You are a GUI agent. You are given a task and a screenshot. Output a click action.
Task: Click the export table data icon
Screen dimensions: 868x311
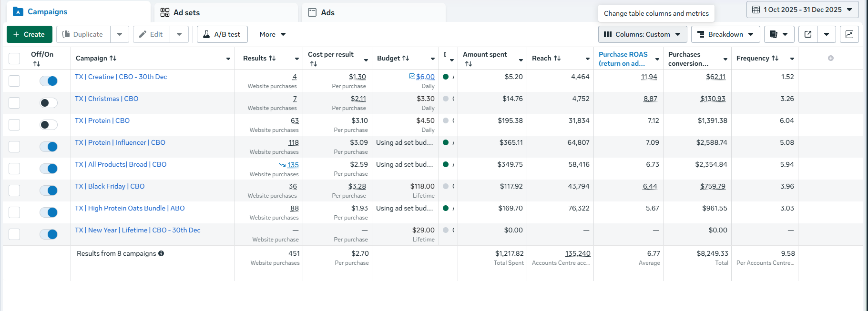pos(808,34)
